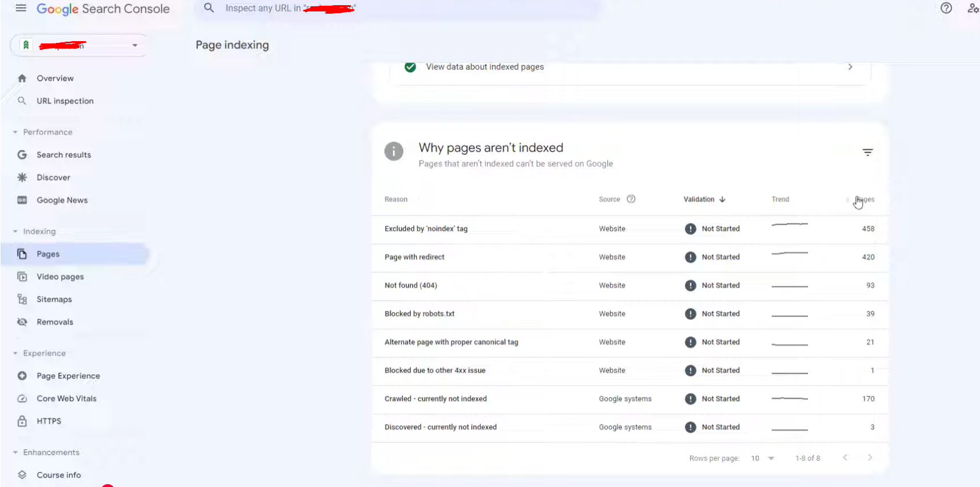Click the Core Web Vitals gauge icon

(x=22, y=398)
